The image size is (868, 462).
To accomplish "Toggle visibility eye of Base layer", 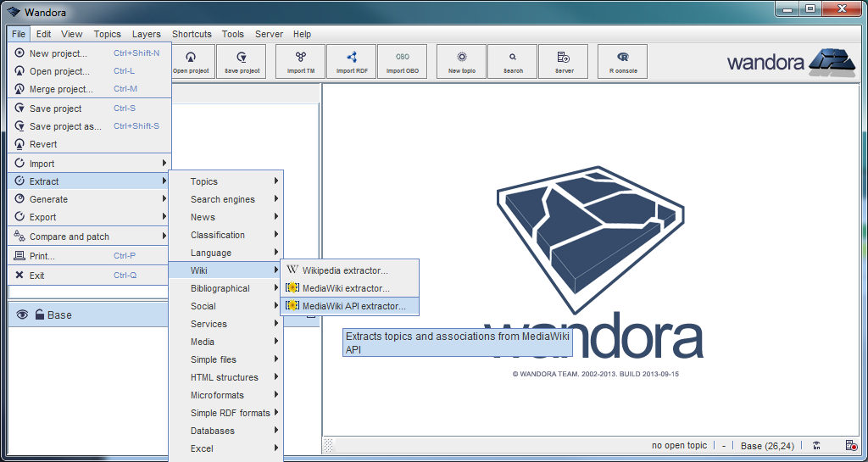I will 22,314.
